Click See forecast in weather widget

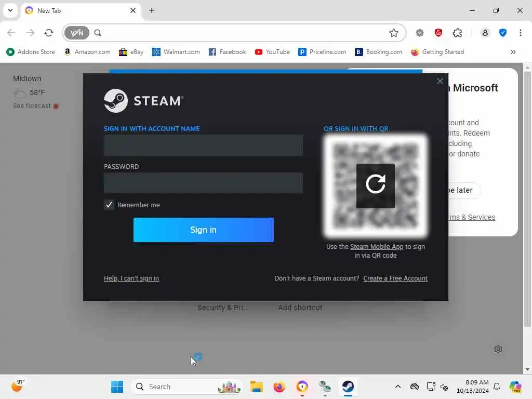click(32, 106)
